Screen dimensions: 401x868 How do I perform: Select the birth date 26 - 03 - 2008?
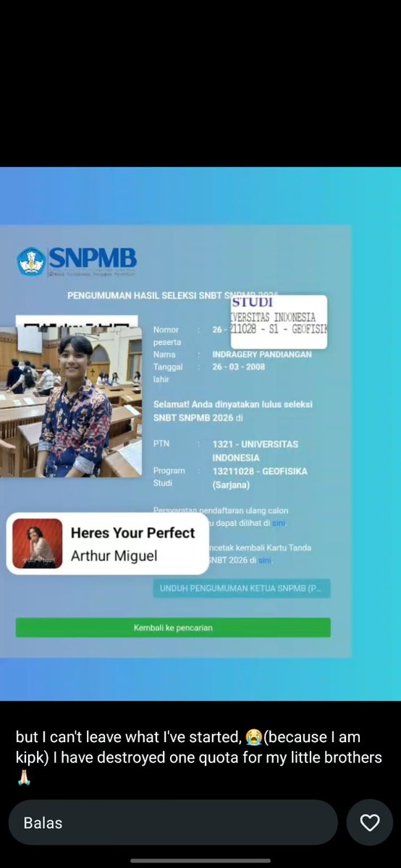239,367
